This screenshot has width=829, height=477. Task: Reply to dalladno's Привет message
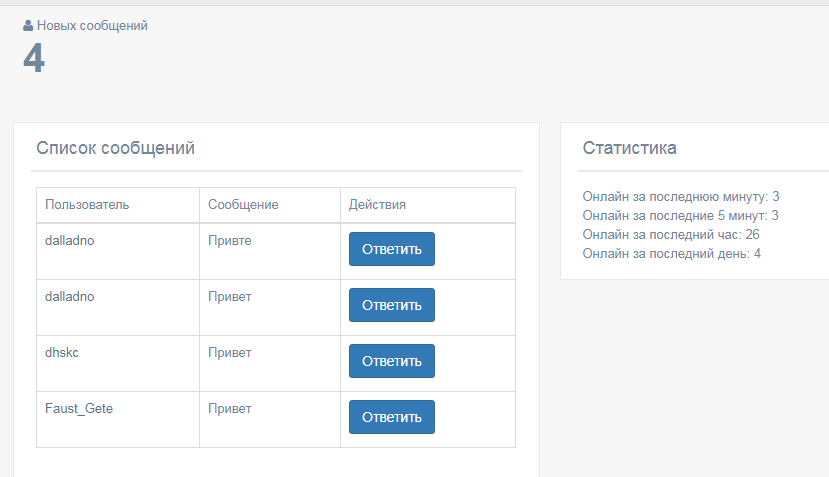click(391, 305)
